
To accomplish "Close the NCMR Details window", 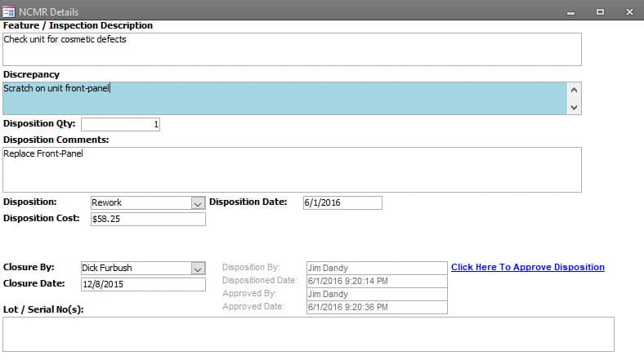I will pyautogui.click(x=629, y=12).
